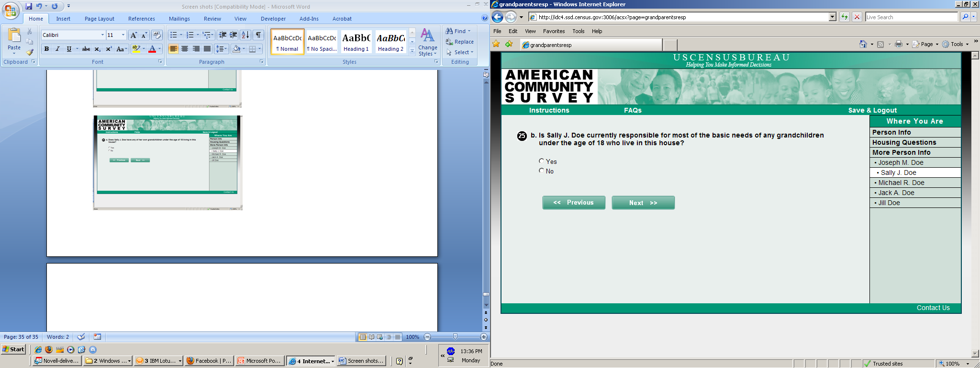Switch to Print Layout view in Word's status bar
Image resolution: width=980 pixels, height=368 pixels.
click(363, 337)
